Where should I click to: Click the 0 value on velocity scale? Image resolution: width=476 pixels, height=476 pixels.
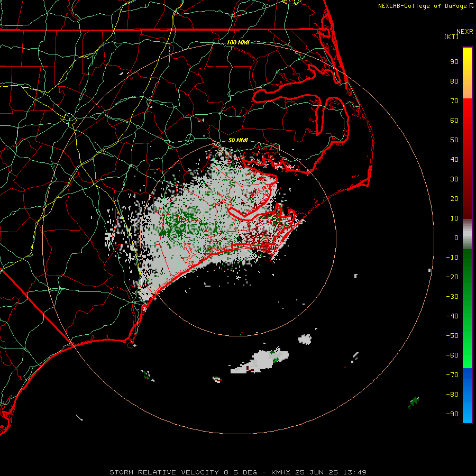point(456,237)
